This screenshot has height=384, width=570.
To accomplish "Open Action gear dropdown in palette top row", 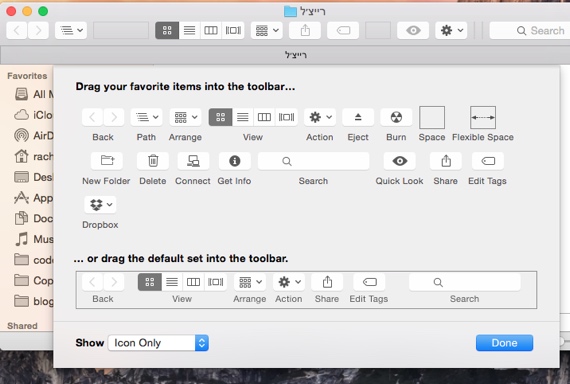I will pyautogui.click(x=320, y=117).
